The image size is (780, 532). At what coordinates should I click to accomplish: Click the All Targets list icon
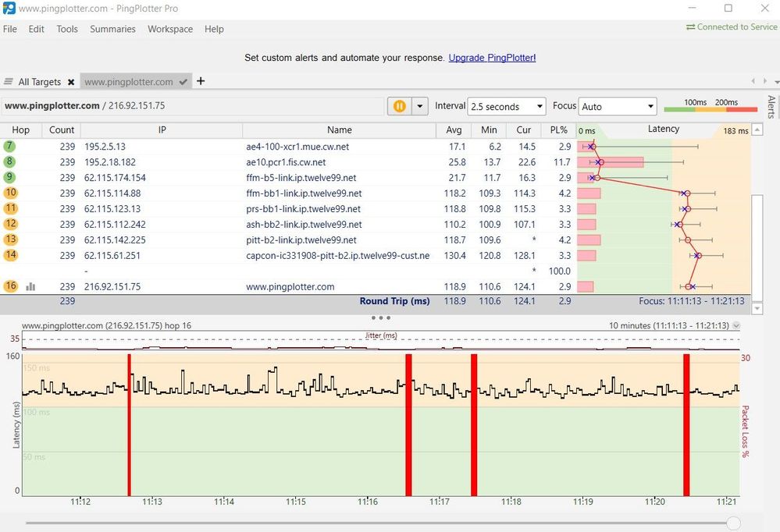point(9,82)
